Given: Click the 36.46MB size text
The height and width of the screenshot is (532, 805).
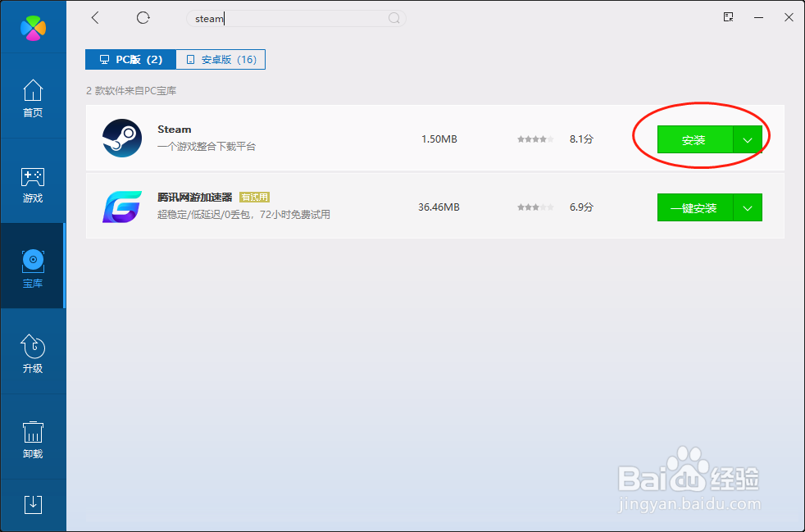Looking at the screenshot, I should pyautogui.click(x=439, y=207).
